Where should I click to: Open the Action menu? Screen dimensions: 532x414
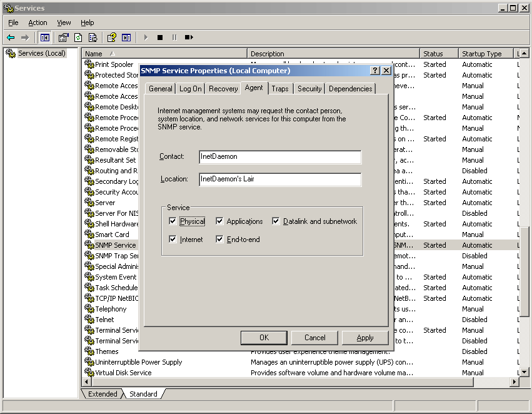[x=38, y=23]
